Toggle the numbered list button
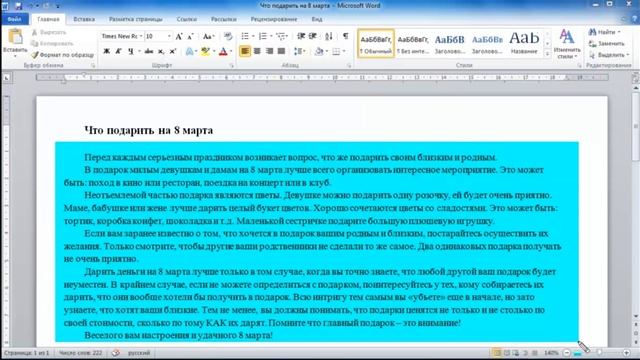The image size is (640, 360). click(263, 36)
